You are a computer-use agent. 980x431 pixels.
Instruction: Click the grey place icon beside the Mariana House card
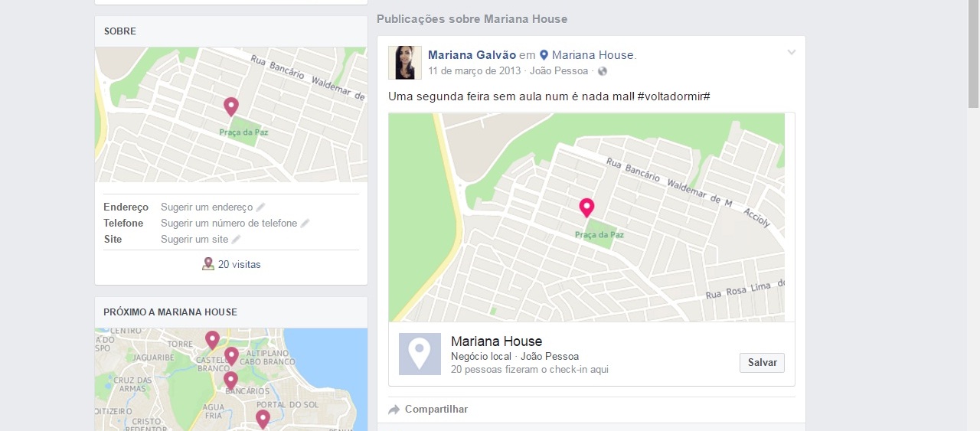tap(420, 354)
